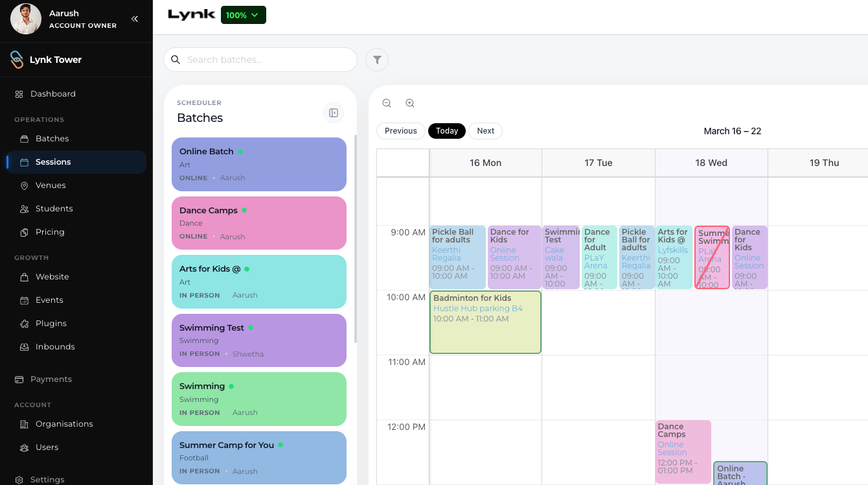Open Wednesday's Dance for Kids session

tap(749, 257)
